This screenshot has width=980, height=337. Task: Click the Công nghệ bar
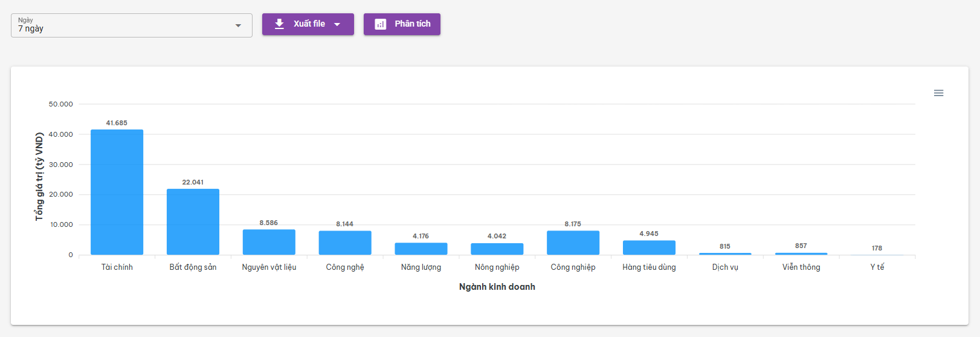345,243
